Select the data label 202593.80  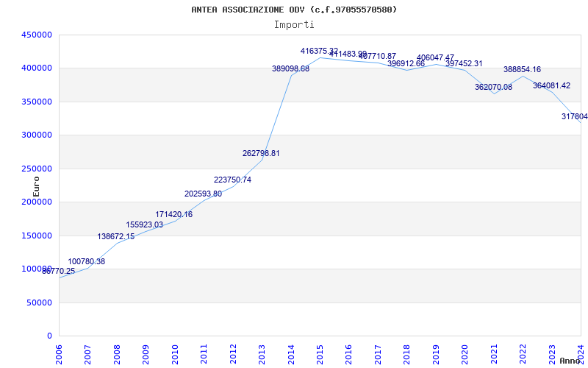(204, 194)
